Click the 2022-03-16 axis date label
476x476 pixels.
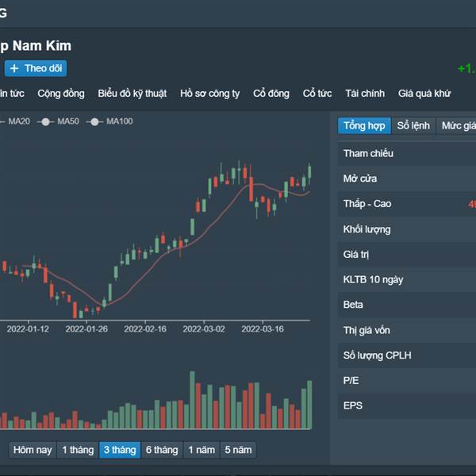[263, 329]
